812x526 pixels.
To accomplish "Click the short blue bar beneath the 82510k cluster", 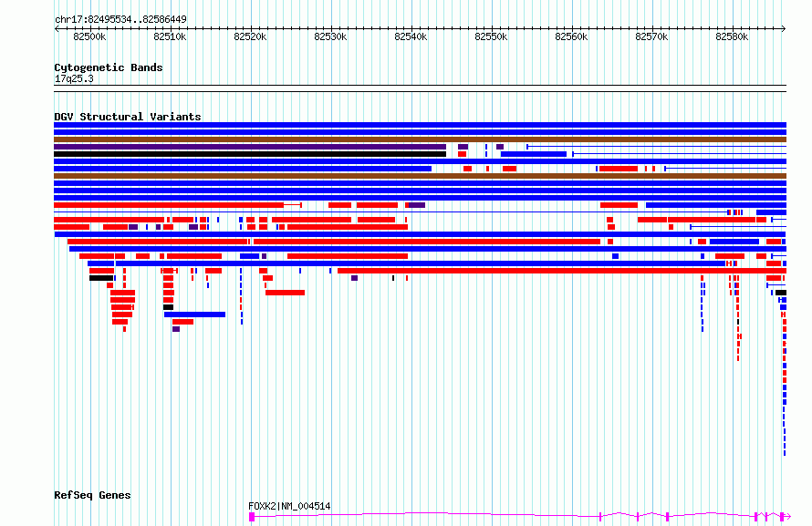I will tap(194, 315).
